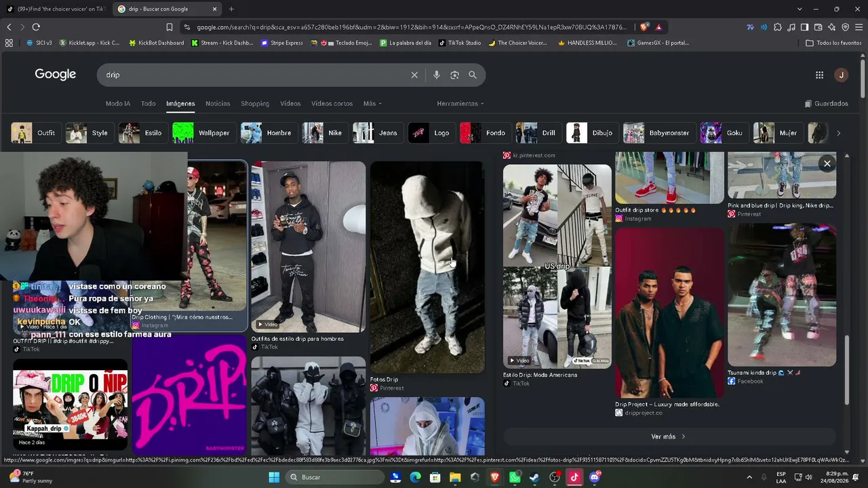This screenshot has height=488, width=868.
Task: Start voice search with the microphone icon
Action: [x=437, y=75]
